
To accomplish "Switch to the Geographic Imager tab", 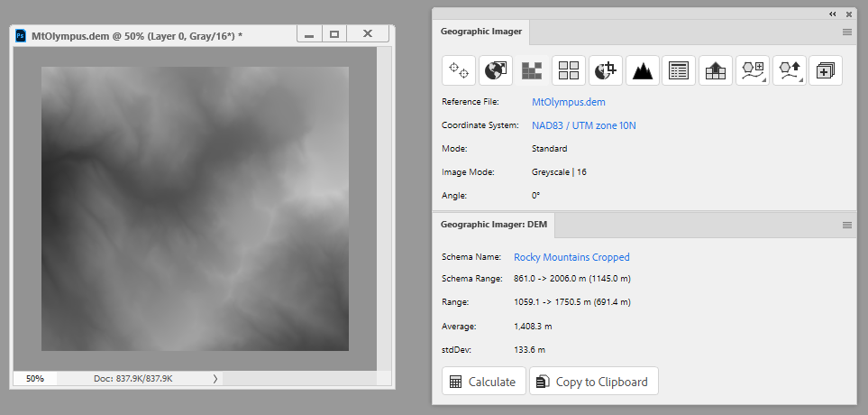I will coord(481,32).
